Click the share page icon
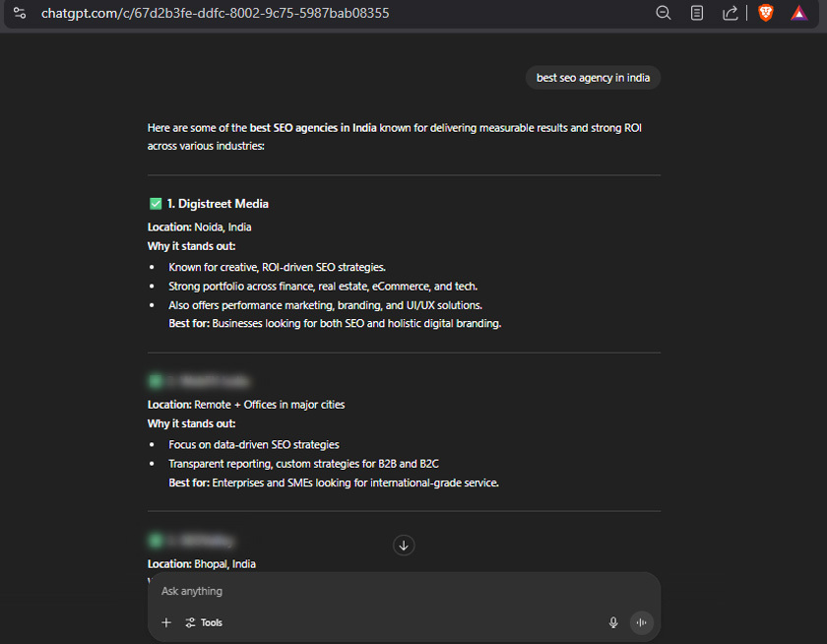 (730, 13)
